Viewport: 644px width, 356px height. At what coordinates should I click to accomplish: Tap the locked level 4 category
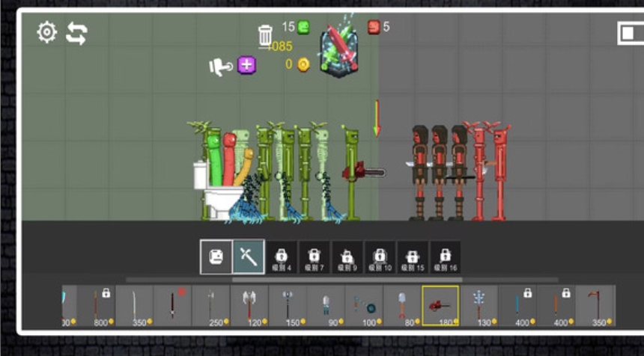pos(282,257)
